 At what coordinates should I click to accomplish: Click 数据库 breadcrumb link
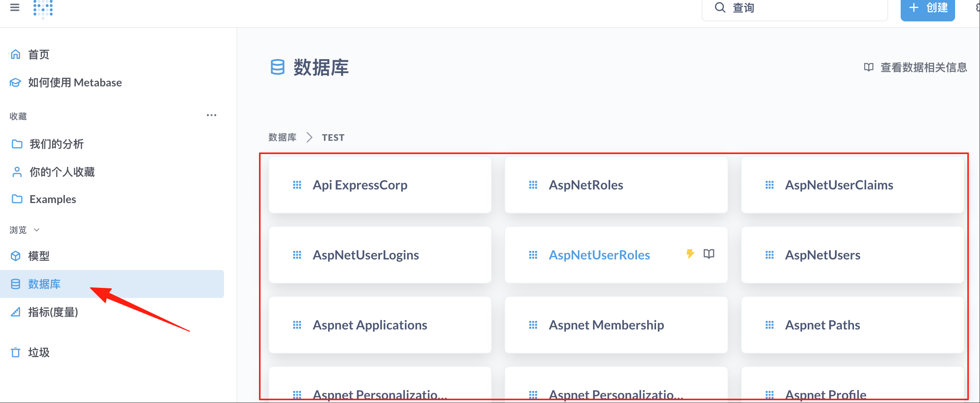pyautogui.click(x=282, y=137)
